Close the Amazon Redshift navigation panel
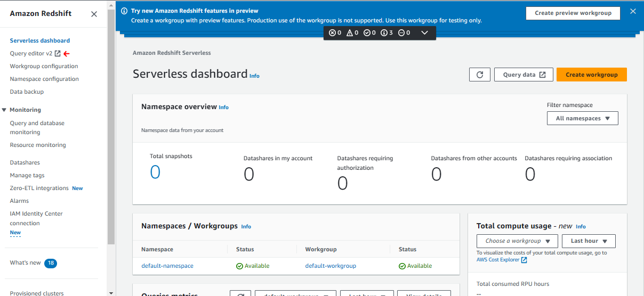This screenshot has height=296, width=644. (x=94, y=14)
